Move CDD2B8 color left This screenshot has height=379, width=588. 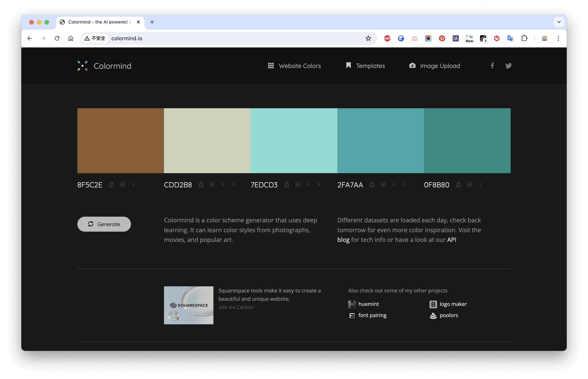point(223,184)
